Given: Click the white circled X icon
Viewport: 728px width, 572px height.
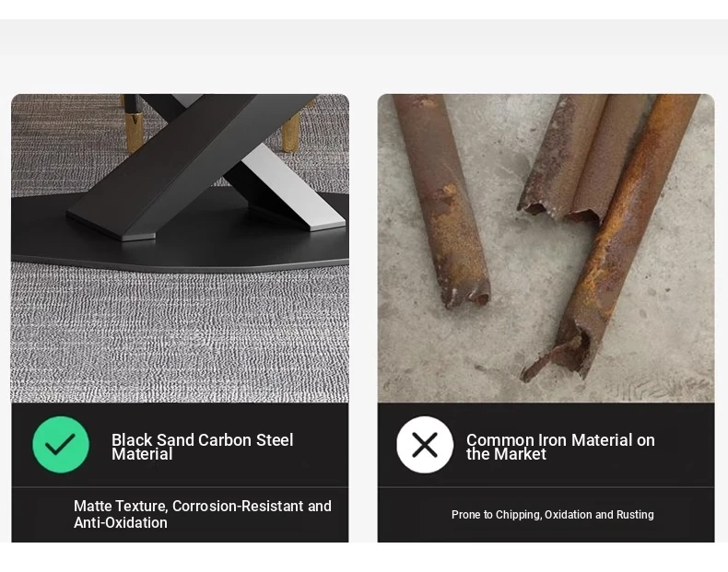Looking at the screenshot, I should click(425, 444).
